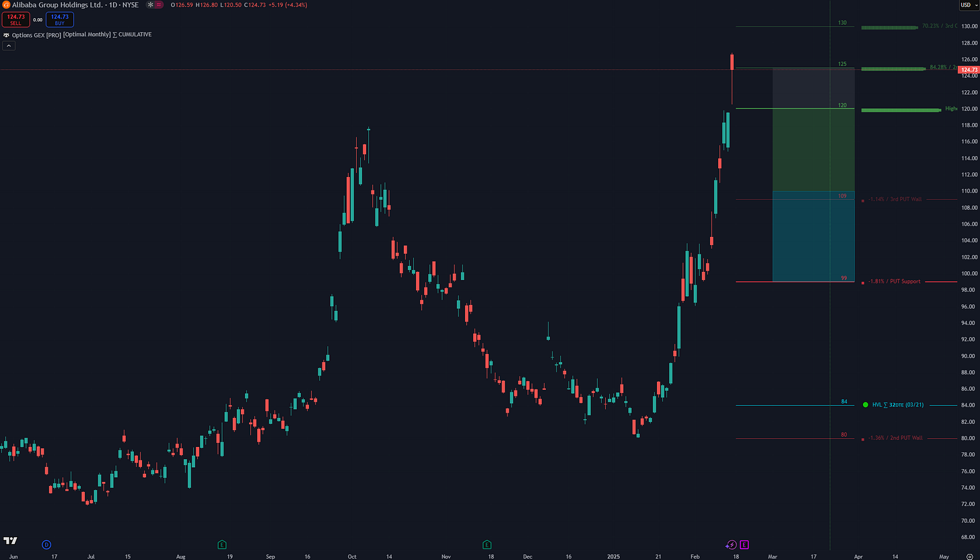Open the green earnings 'E' marker in November
The width and height of the screenshot is (980, 560).
(x=487, y=544)
